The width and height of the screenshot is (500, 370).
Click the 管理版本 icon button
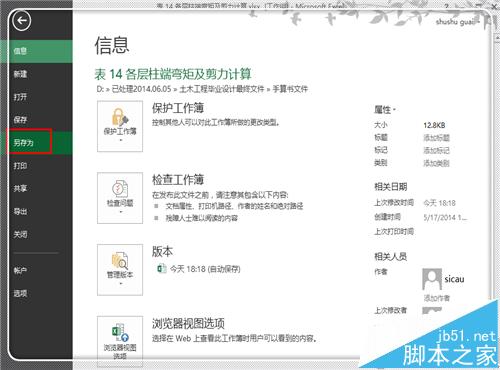[120, 270]
